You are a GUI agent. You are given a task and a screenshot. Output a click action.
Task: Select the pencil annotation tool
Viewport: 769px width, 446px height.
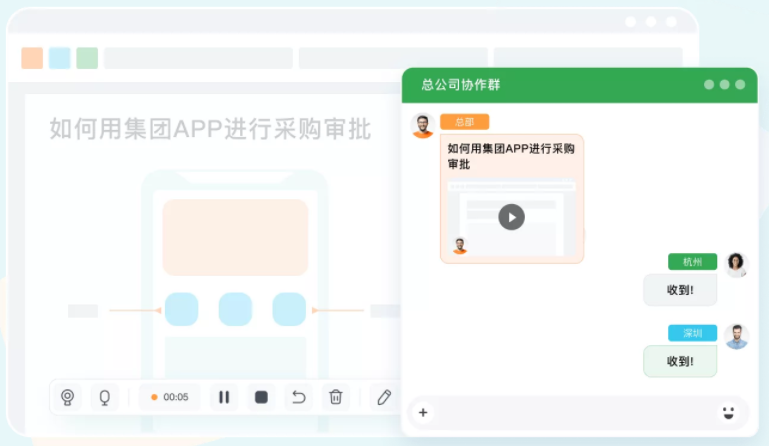click(x=384, y=397)
